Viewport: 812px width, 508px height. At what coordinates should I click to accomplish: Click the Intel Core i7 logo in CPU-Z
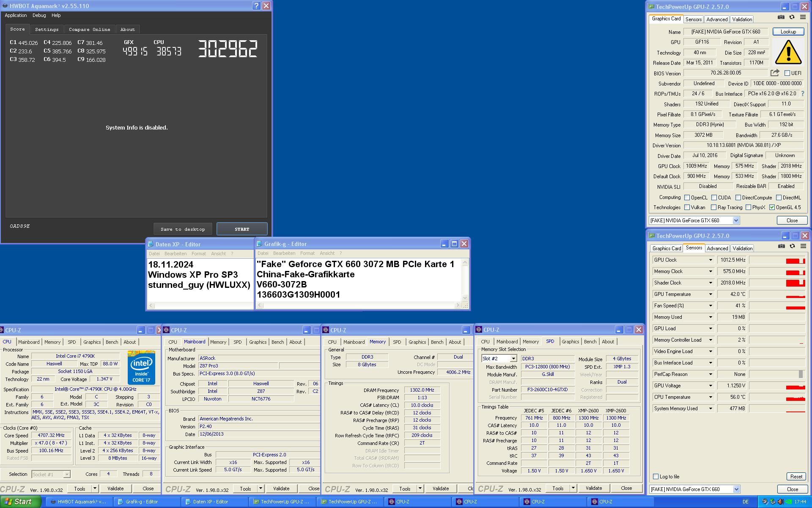[x=141, y=367]
